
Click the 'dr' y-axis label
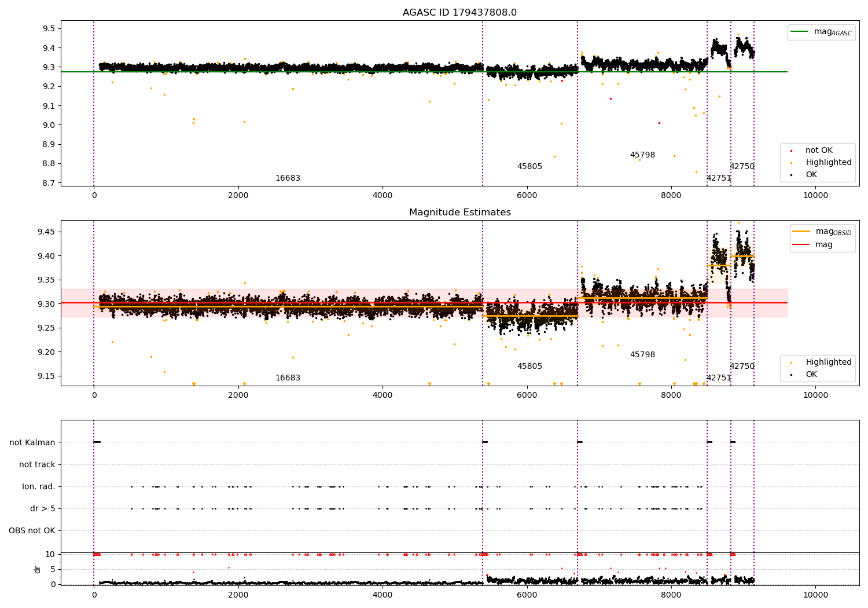38,569
